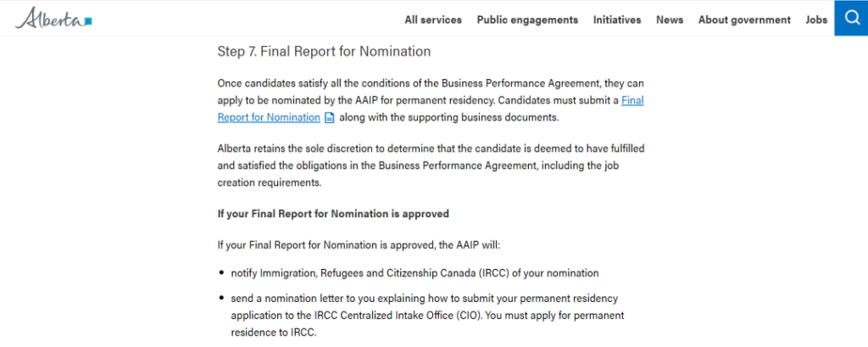This screenshot has height=347, width=868.
Task: Click the document icon beside Report for Nomination
Action: click(330, 118)
